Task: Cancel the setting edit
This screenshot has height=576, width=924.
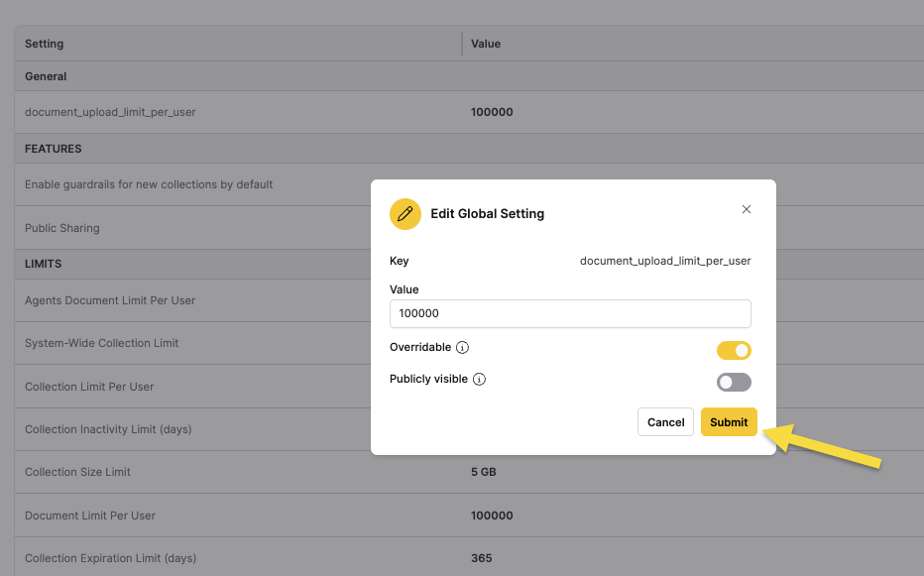Action: (665, 421)
